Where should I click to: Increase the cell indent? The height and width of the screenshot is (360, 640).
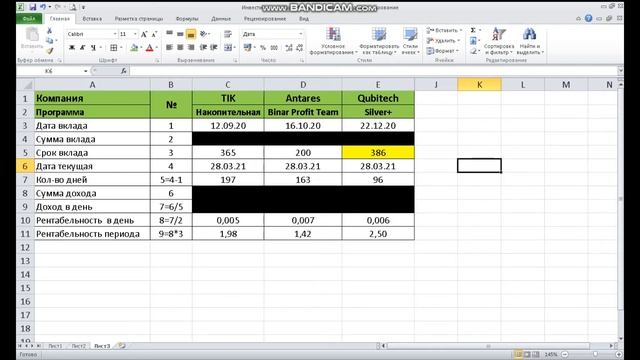(213, 48)
